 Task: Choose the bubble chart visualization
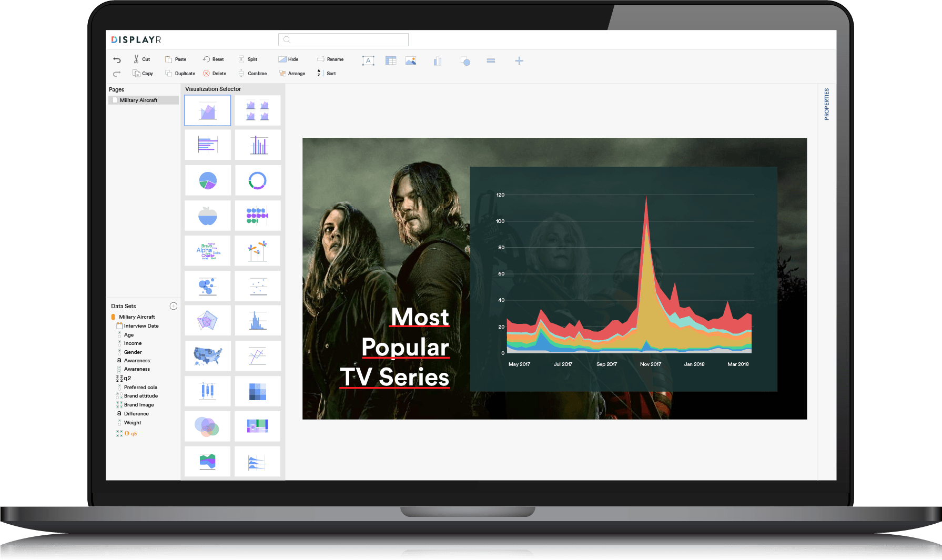click(208, 286)
